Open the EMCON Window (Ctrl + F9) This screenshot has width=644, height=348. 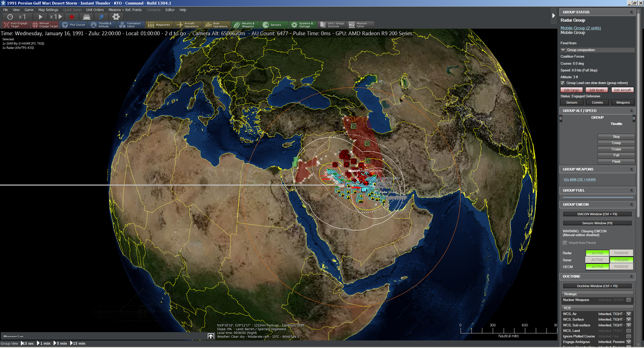click(x=597, y=214)
